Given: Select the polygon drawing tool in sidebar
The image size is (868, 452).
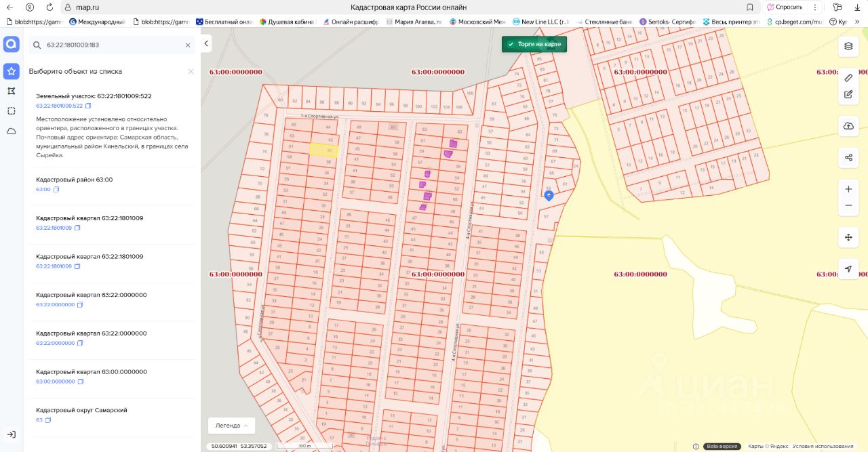Looking at the screenshot, I should (x=12, y=91).
